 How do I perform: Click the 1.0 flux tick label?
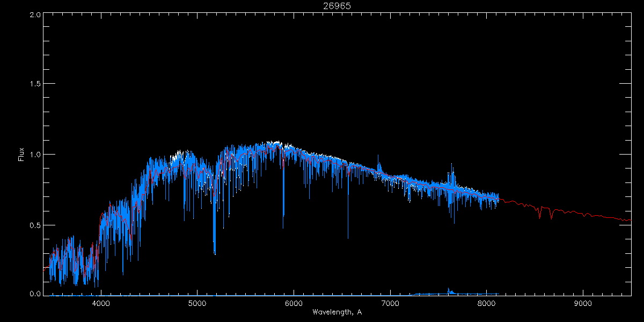[35, 154]
